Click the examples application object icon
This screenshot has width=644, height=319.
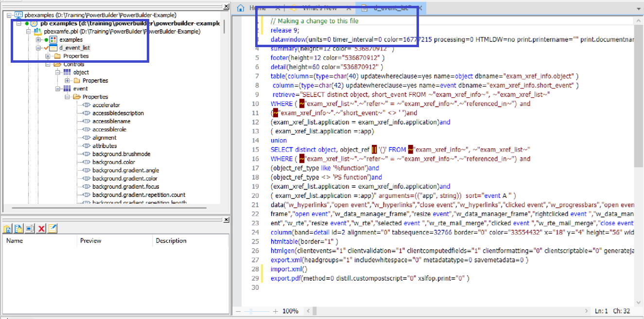[x=53, y=39]
